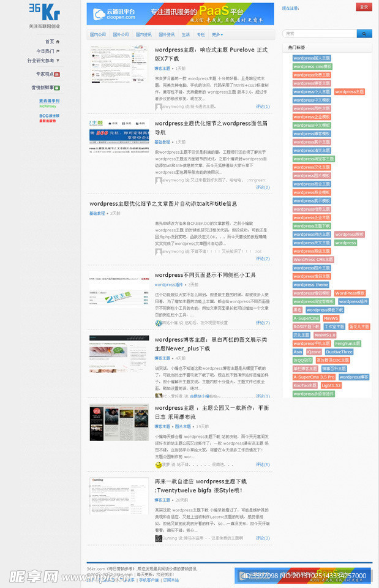Select the wordpress多语言插件 tag

pyautogui.click(x=313, y=394)
